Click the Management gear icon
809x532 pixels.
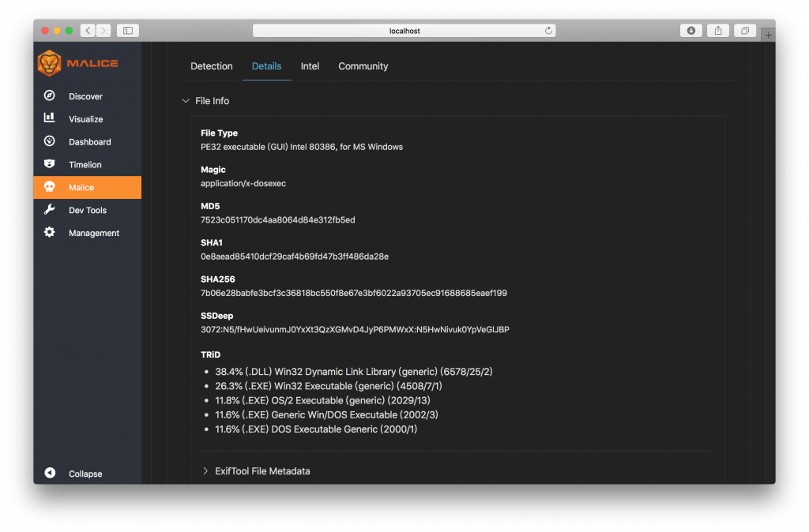50,232
